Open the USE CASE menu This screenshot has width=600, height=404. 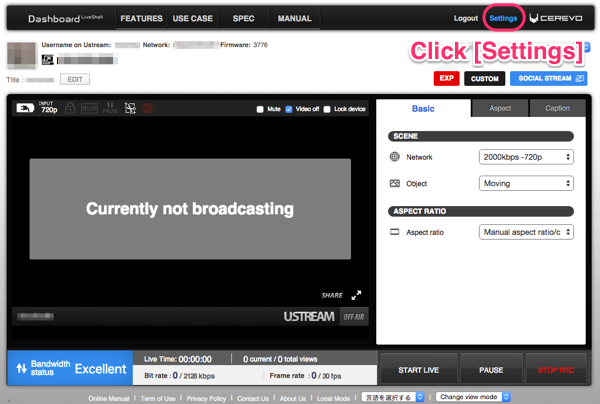192,18
